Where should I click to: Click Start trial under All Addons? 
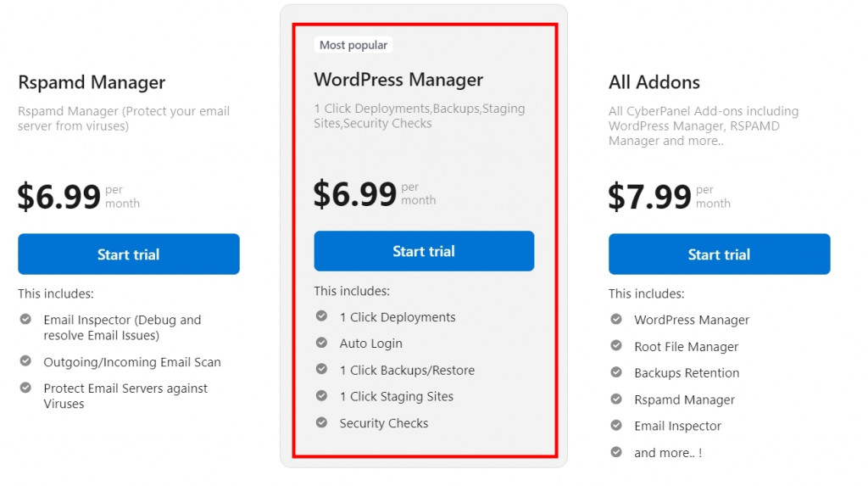(x=719, y=254)
